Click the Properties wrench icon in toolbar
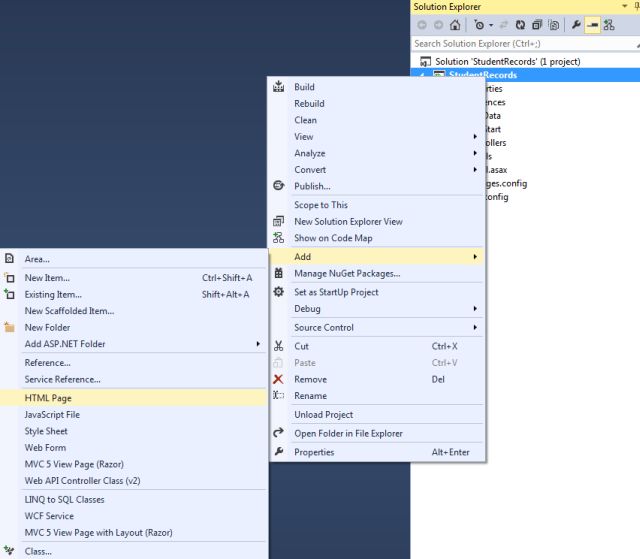 pyautogui.click(x=576, y=25)
